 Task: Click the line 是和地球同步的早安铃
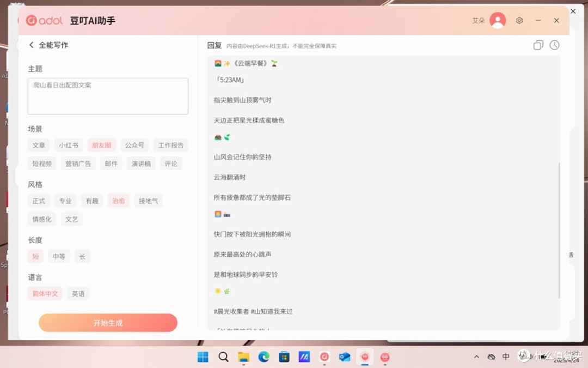[246, 274]
